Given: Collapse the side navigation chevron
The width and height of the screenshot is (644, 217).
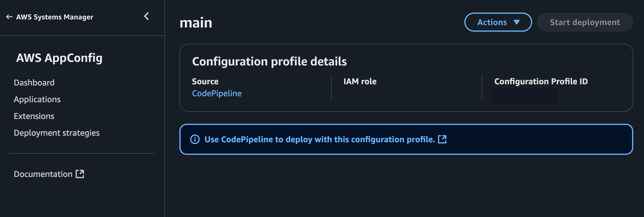Looking at the screenshot, I should coord(146,16).
